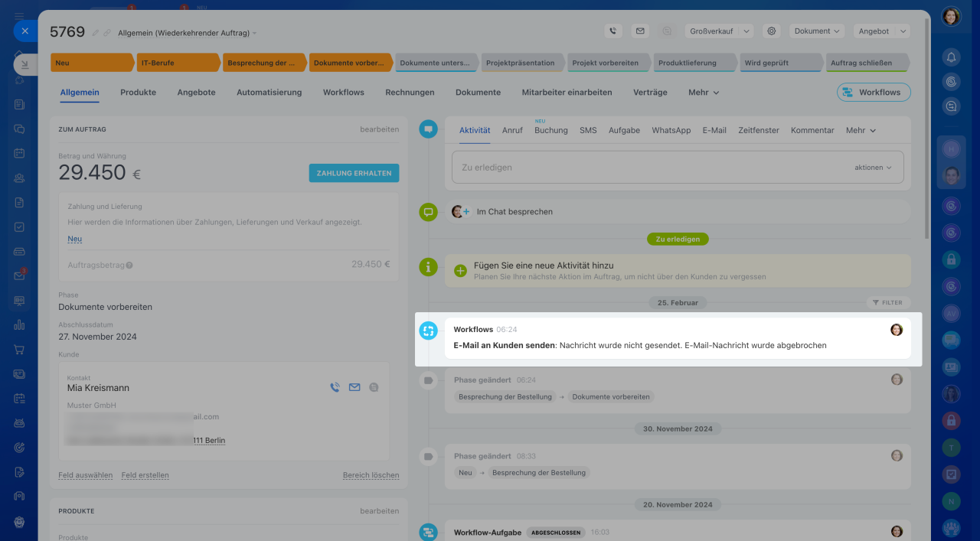Click the mail icon next to Mia Kreismann
Image resolution: width=980 pixels, height=541 pixels.
coord(354,388)
